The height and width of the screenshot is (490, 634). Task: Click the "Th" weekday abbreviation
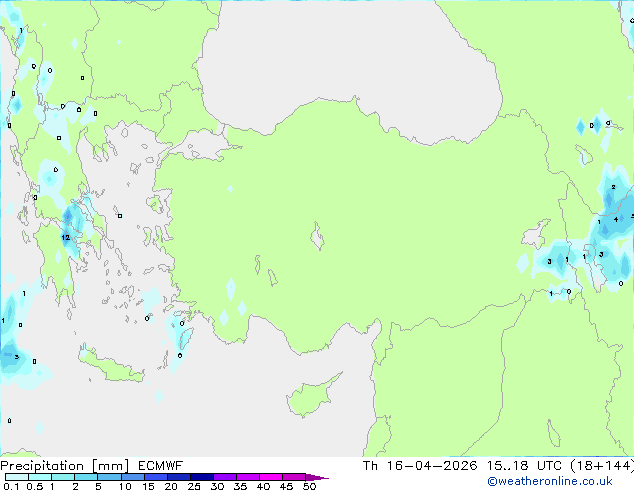point(370,466)
